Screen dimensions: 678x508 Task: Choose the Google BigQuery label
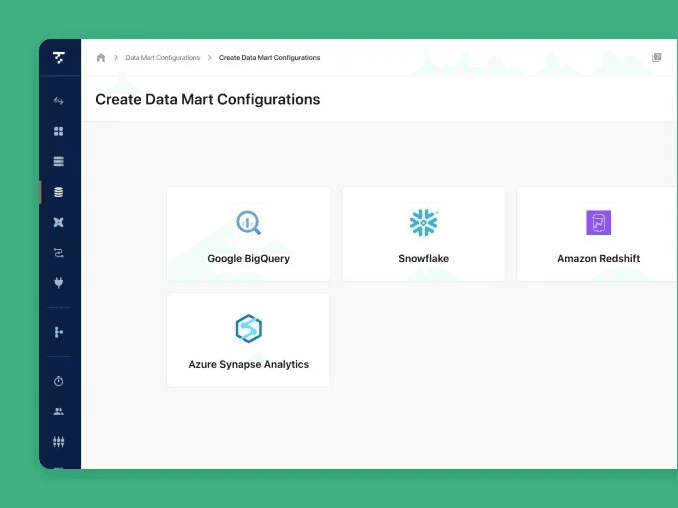(x=249, y=259)
